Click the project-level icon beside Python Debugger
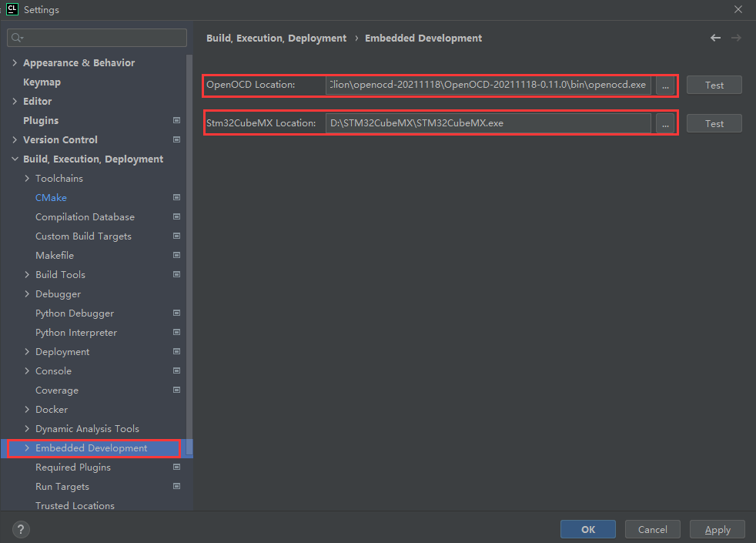756x543 pixels. pos(176,313)
